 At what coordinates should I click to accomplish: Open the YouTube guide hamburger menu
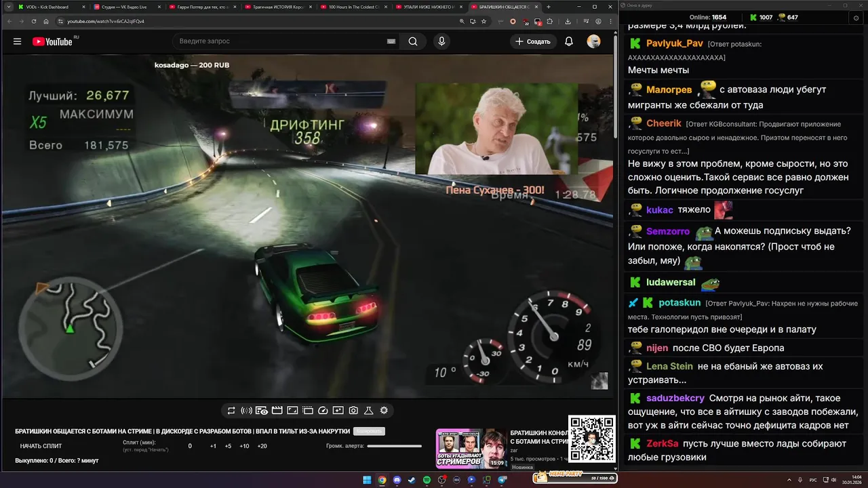pos(17,41)
